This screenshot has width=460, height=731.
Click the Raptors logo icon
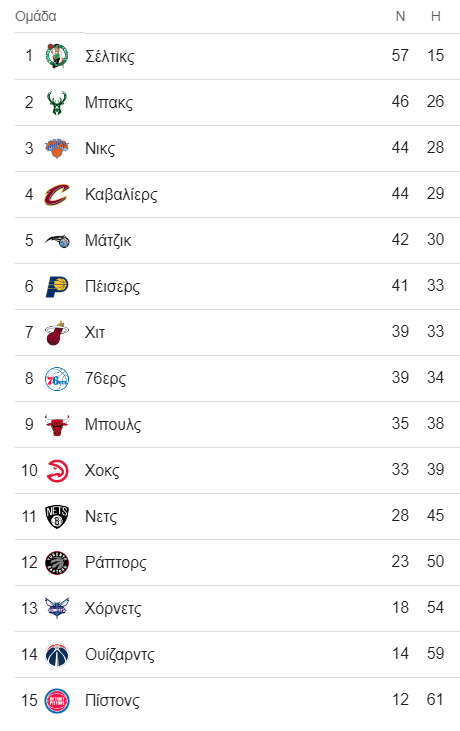point(57,563)
